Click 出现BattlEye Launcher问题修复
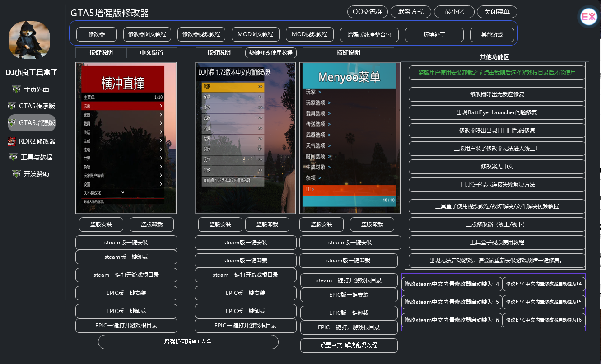This screenshot has height=364, width=601. pyautogui.click(x=497, y=112)
